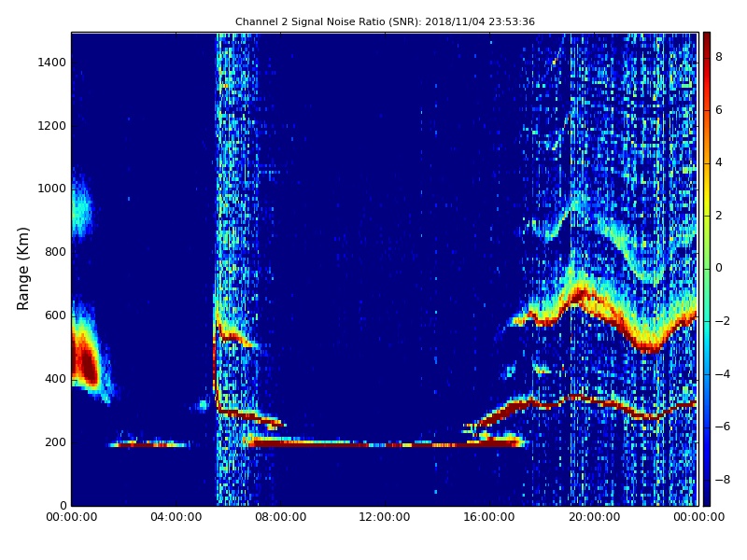Click the Range (Km) axis label
This screenshot has height=560, width=747.
[x=22, y=269]
